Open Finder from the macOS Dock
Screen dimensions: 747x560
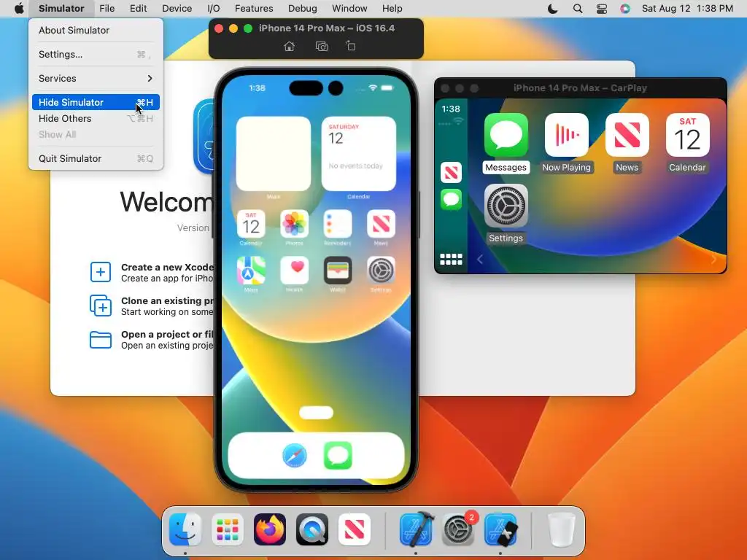tap(185, 529)
